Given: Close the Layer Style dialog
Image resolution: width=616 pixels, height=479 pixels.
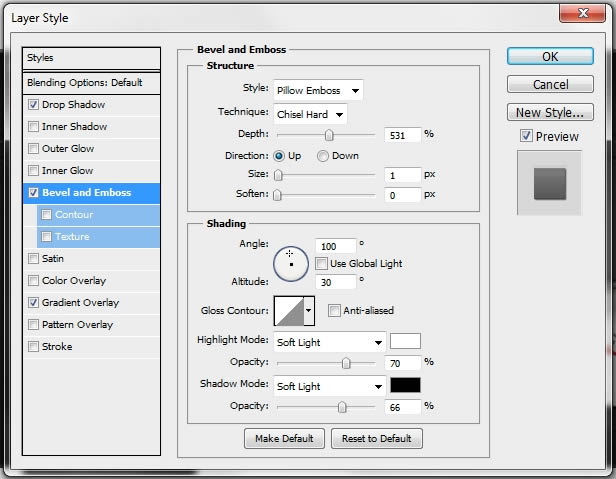Looking at the screenshot, I should [x=583, y=13].
